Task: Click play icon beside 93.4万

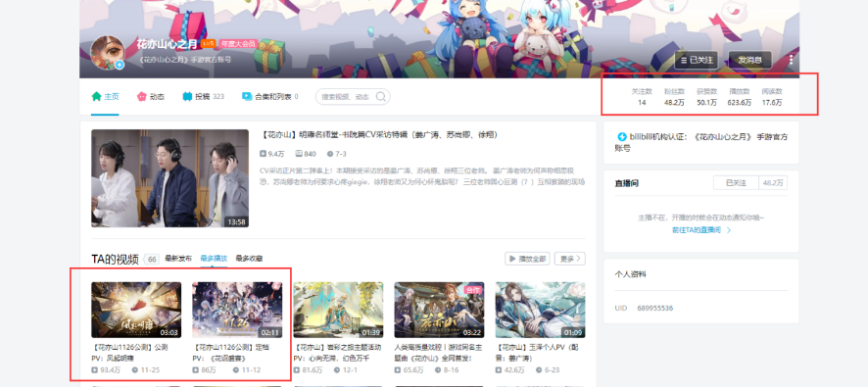Action: tap(96, 369)
